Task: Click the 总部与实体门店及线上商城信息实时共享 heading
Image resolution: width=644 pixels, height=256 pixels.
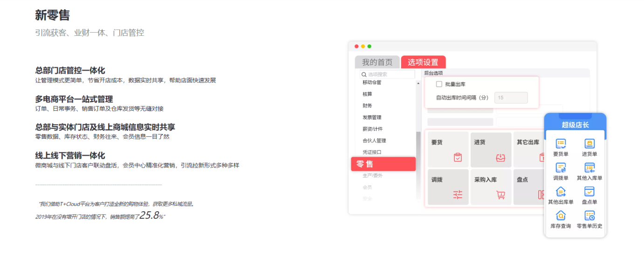Action: click(x=105, y=127)
